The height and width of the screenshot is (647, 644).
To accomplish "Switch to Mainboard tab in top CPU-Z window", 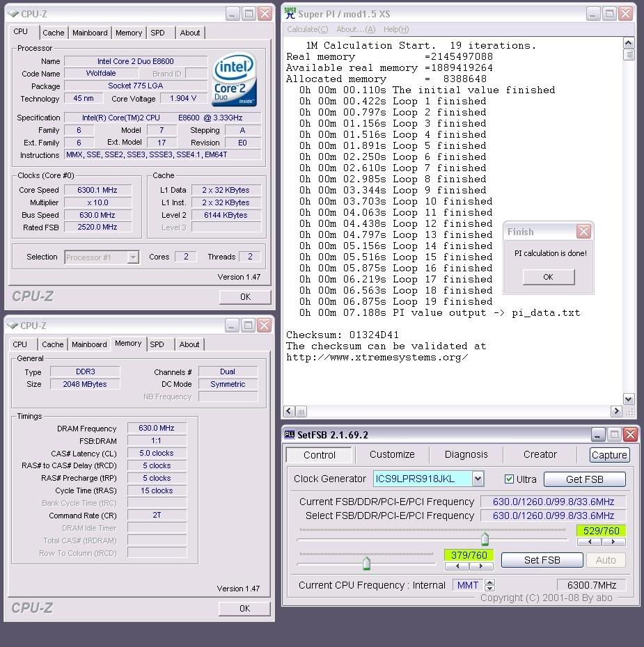I will (90, 33).
